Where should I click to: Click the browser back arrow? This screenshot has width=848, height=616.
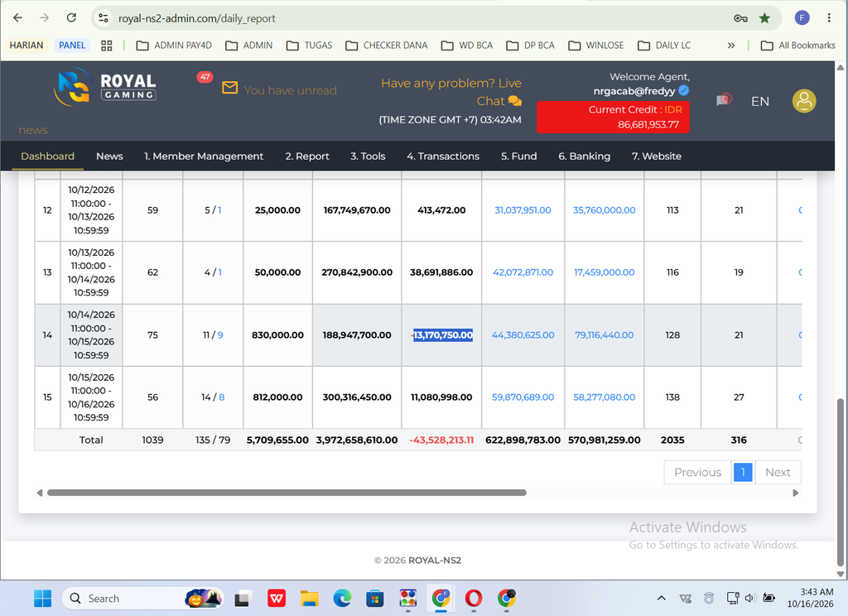coord(18,18)
